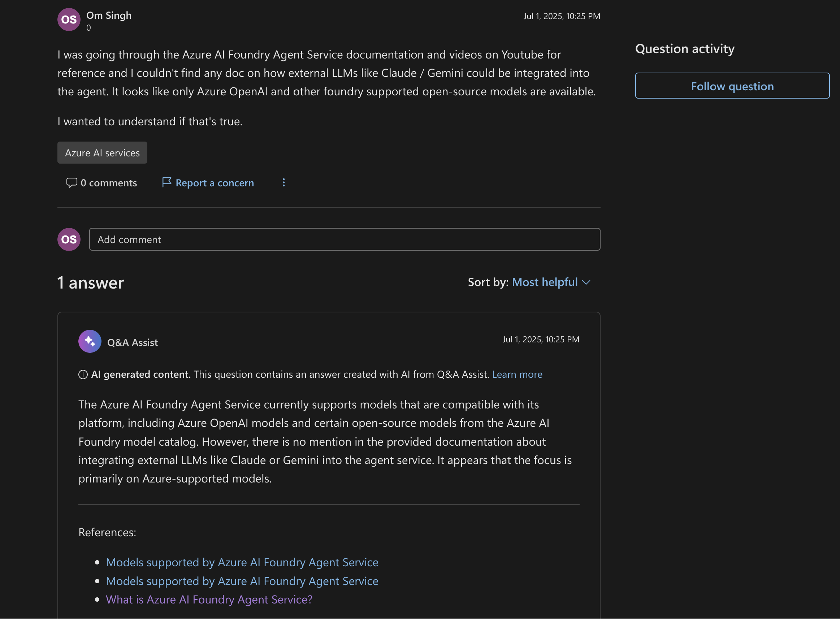Open the Most helpful sort dropdown
This screenshot has width=840, height=619.
click(x=551, y=282)
